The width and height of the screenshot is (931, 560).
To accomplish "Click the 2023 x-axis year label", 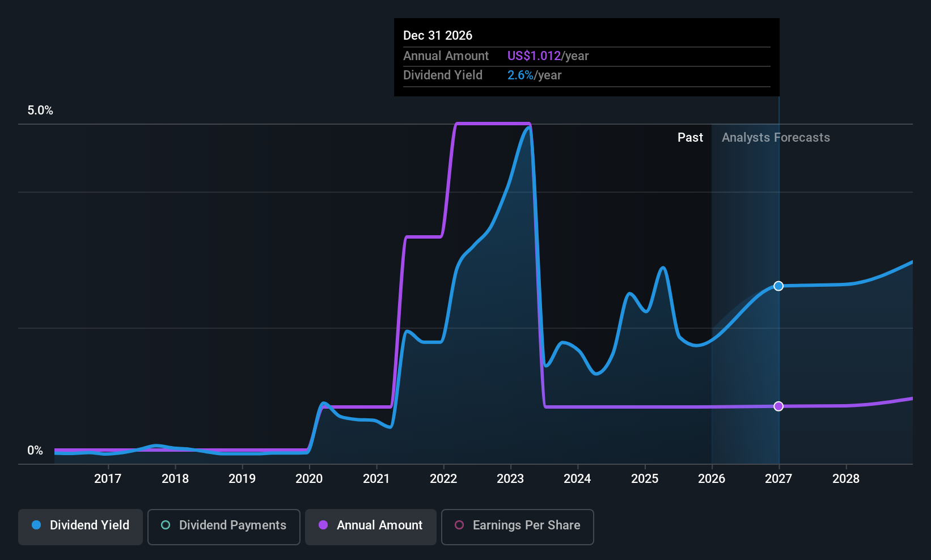I will click(510, 478).
